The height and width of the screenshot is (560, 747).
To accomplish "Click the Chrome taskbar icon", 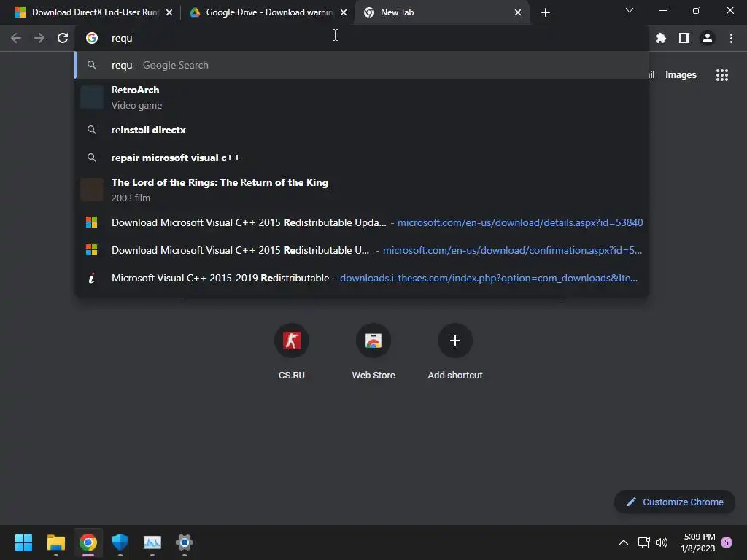I will pyautogui.click(x=88, y=542).
